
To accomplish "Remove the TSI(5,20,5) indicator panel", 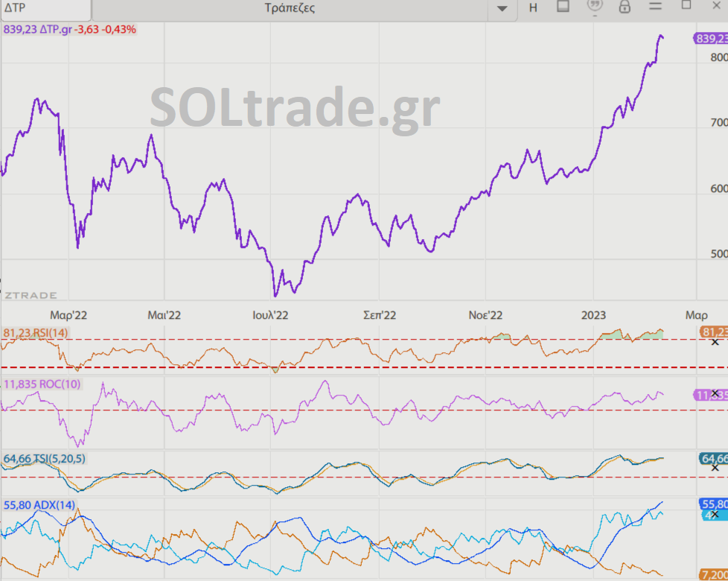I will click(715, 468).
